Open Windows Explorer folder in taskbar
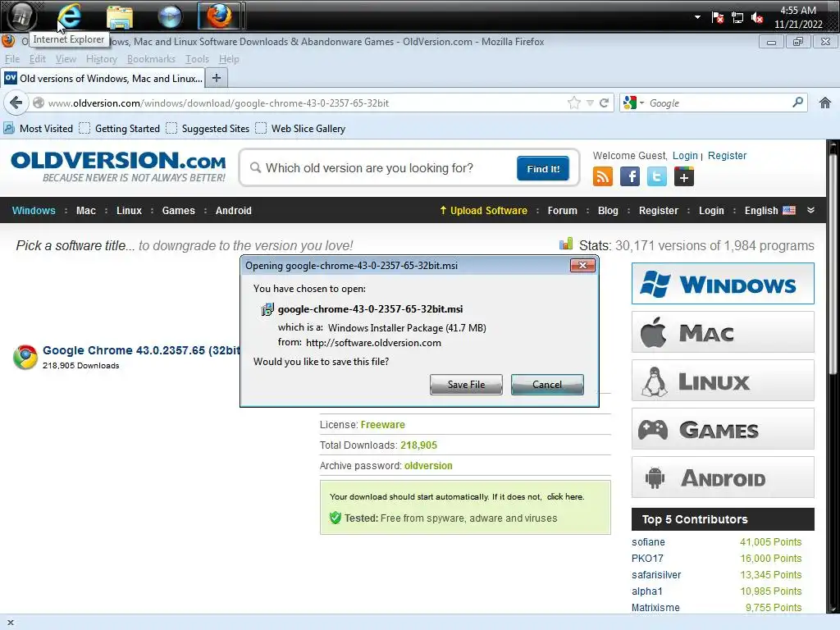Viewport: 840px width, 630px height. [120, 16]
